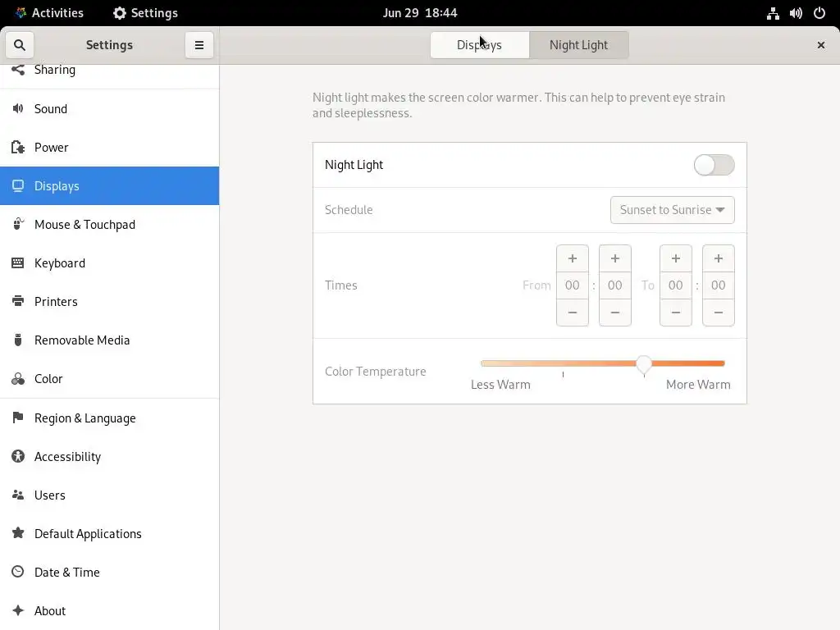Click the Power icon in the sidebar
The image size is (840, 630).
click(18, 148)
